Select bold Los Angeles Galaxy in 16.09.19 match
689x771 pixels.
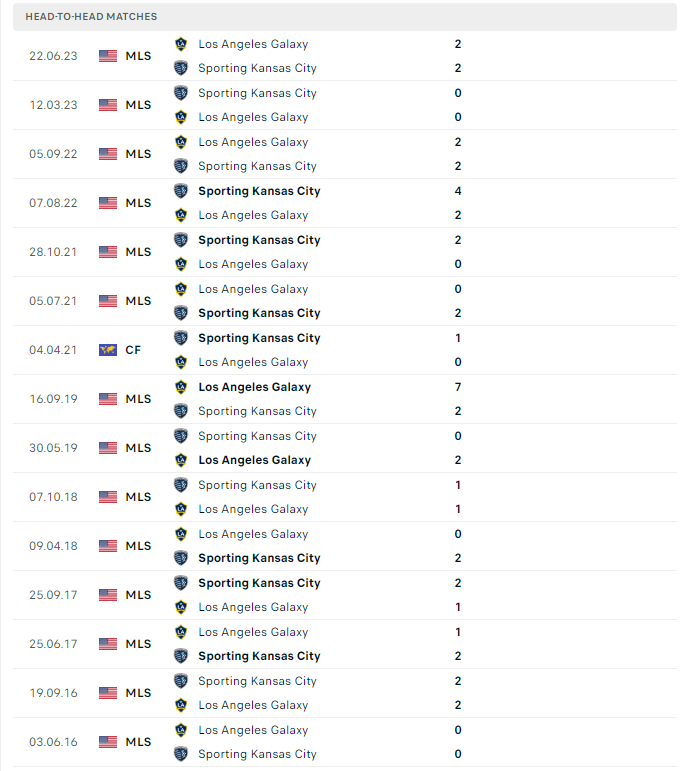click(x=254, y=387)
